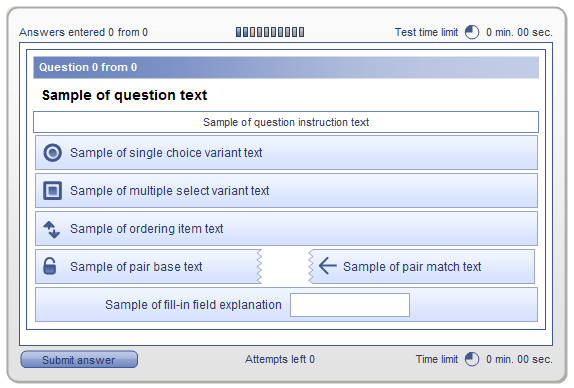This screenshot has width=574, height=388.
Task: Click the ordering up-down arrows icon
Action: point(52,229)
